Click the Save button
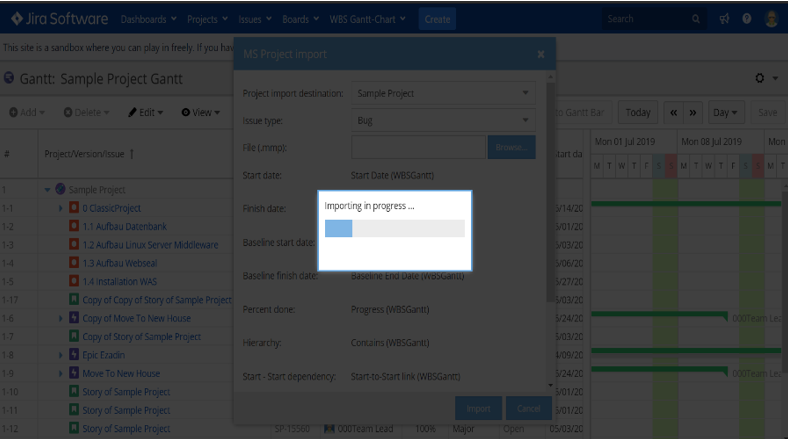 click(x=767, y=113)
